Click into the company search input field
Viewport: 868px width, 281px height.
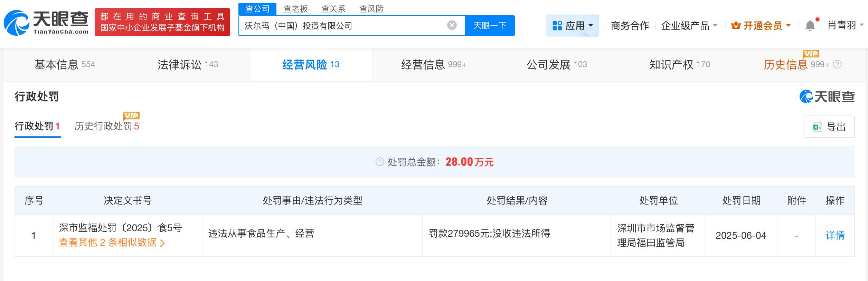pos(342,26)
